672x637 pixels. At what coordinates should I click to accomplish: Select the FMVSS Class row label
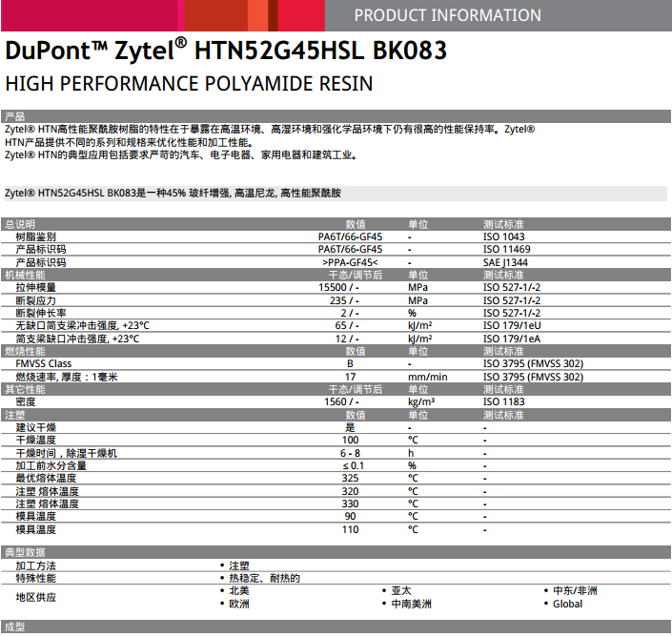click(44, 363)
